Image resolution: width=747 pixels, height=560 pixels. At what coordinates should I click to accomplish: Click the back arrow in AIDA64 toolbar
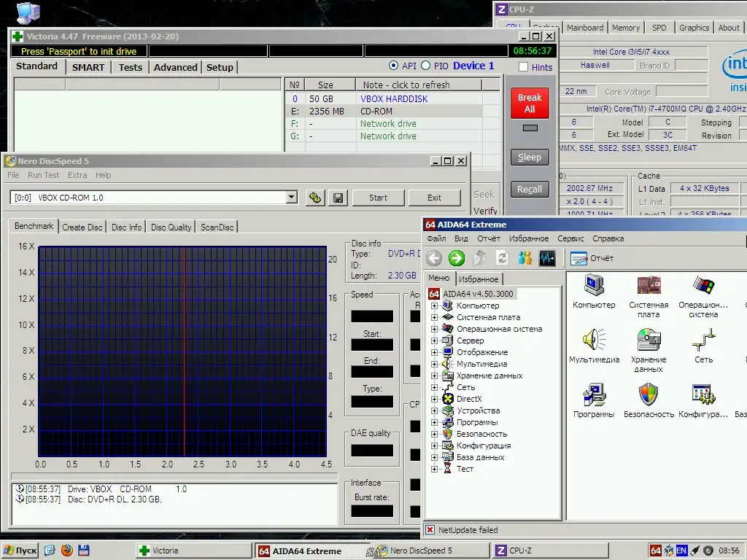click(435, 257)
